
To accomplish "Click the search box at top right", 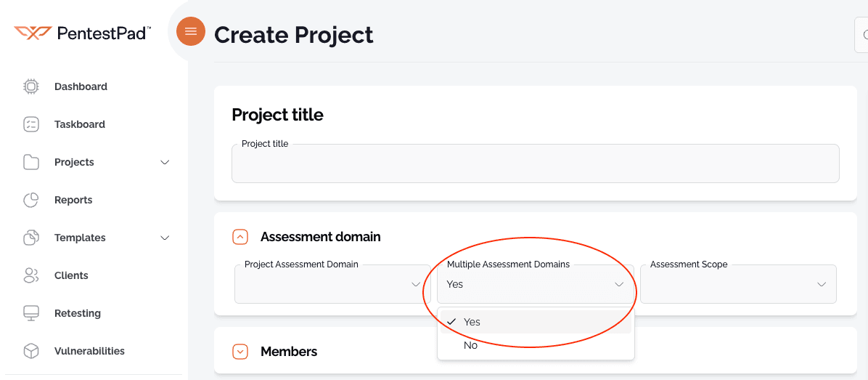I will 861,35.
